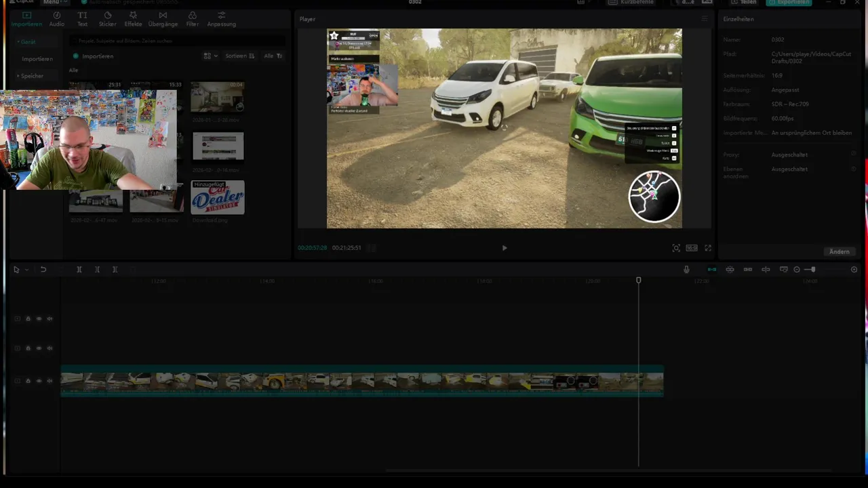
Task: Toggle clip linkage
Action: (x=747, y=270)
